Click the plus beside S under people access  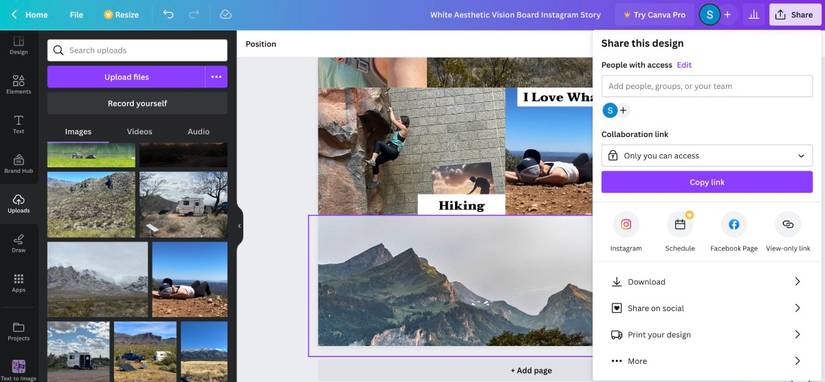(x=623, y=110)
